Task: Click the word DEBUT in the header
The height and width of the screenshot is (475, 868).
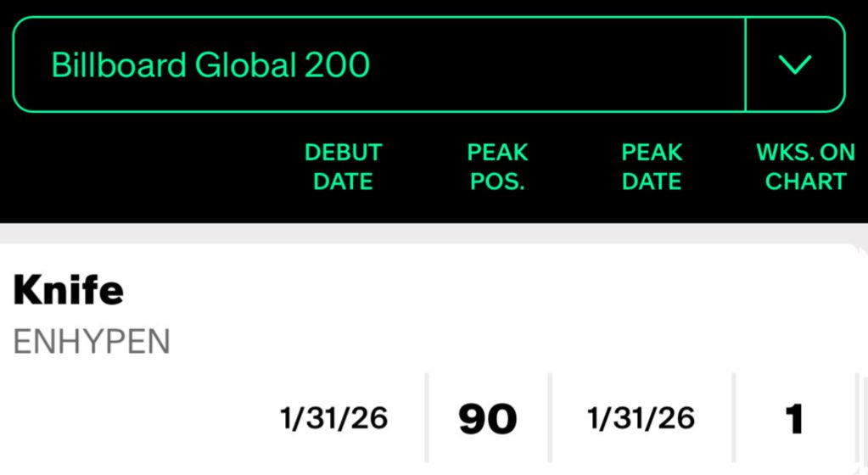Action: click(343, 153)
